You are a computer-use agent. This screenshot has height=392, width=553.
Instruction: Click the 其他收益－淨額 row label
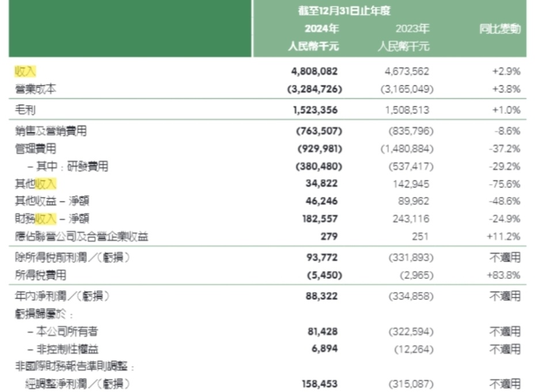(52, 201)
